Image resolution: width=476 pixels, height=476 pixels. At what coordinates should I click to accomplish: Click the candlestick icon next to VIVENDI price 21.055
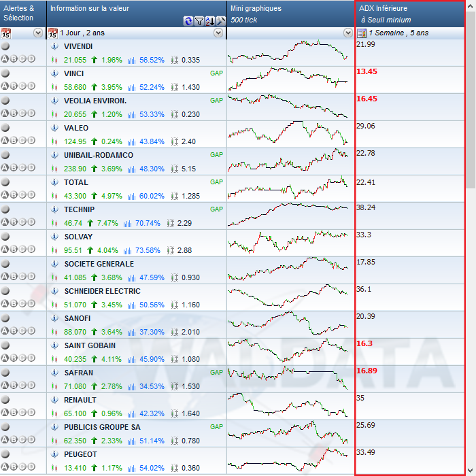54,60
